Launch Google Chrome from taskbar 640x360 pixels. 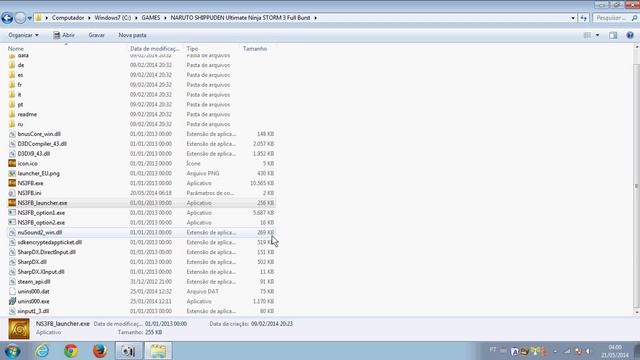71,351
